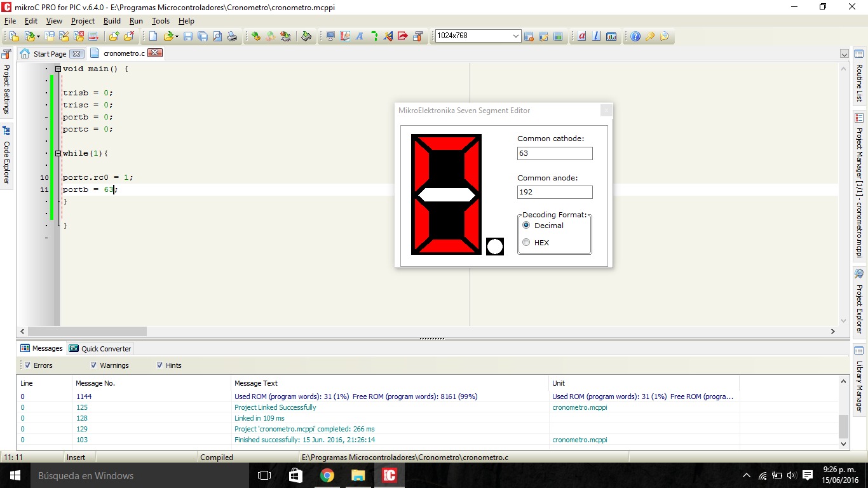Collapse the while(1) code block
This screenshot has width=868, height=488.
click(x=58, y=153)
